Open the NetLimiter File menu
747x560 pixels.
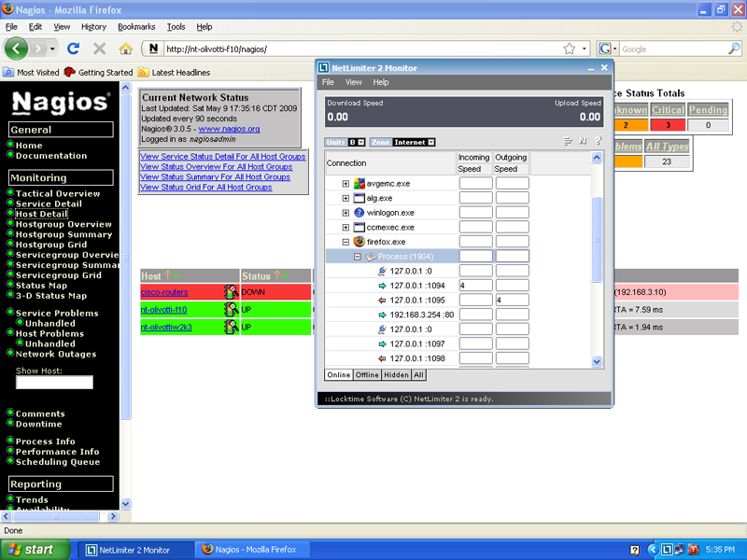click(x=329, y=82)
